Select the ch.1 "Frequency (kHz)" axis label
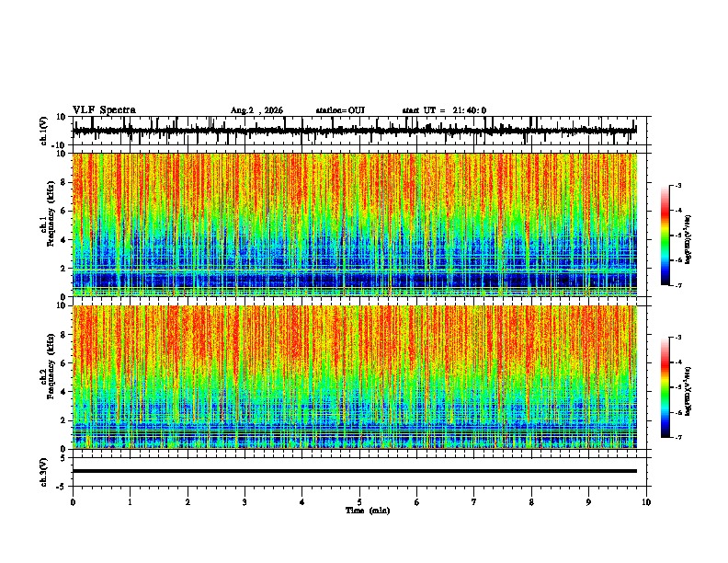 pyautogui.click(x=51, y=213)
